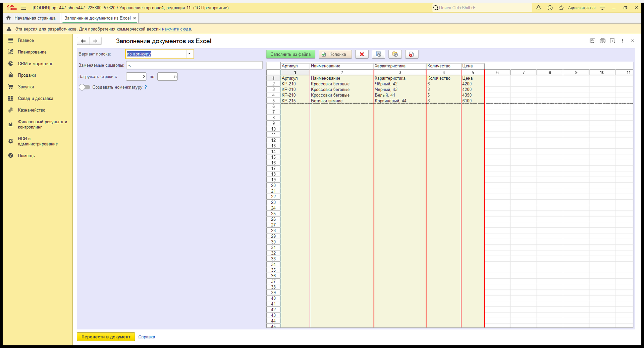Viewport: 644px width, 348px height.
Task: Click the floppy save icon in the form header
Action: pos(593,41)
